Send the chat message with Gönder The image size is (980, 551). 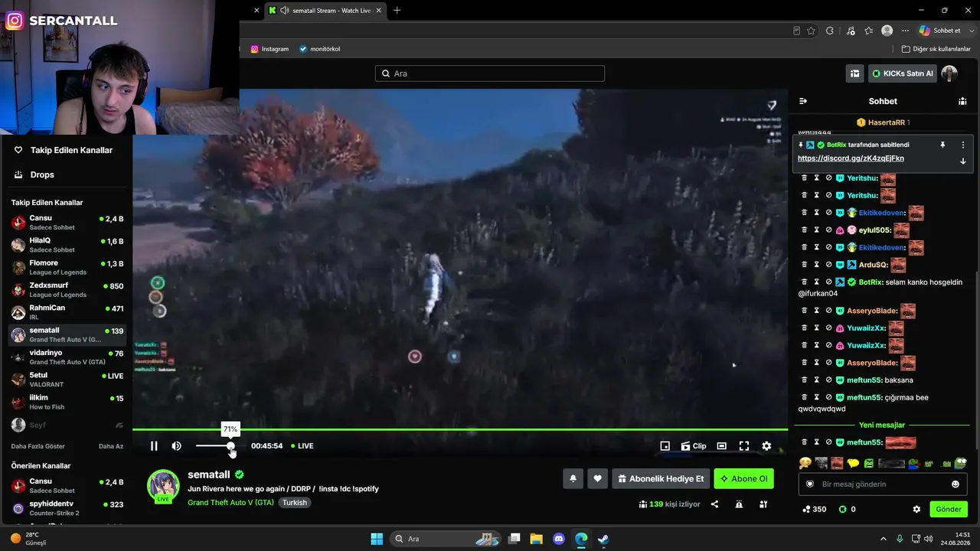pyautogui.click(x=949, y=509)
